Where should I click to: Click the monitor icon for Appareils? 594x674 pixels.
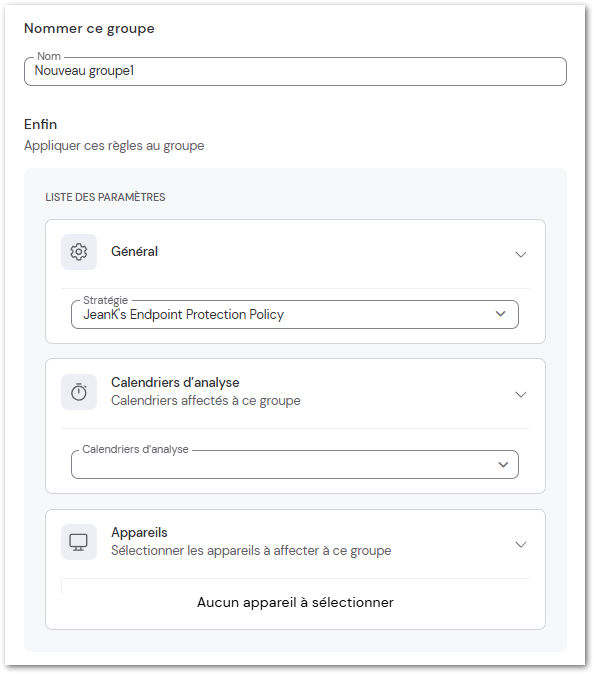pos(79,542)
